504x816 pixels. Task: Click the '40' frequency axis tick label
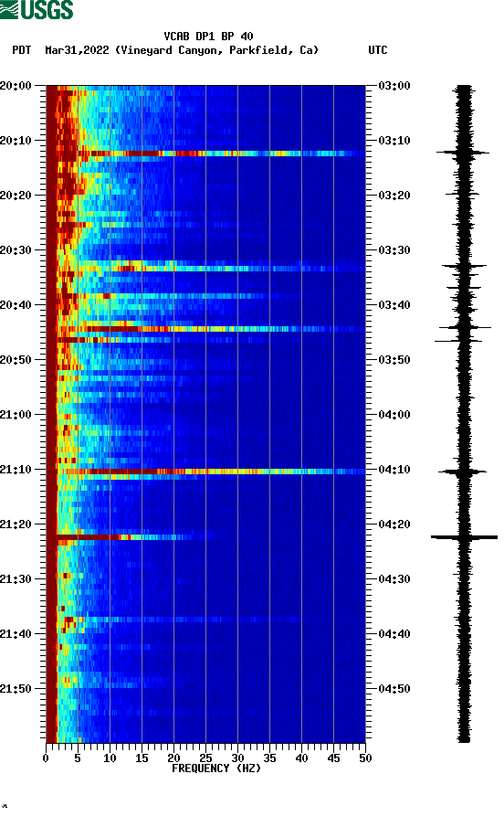301,758
